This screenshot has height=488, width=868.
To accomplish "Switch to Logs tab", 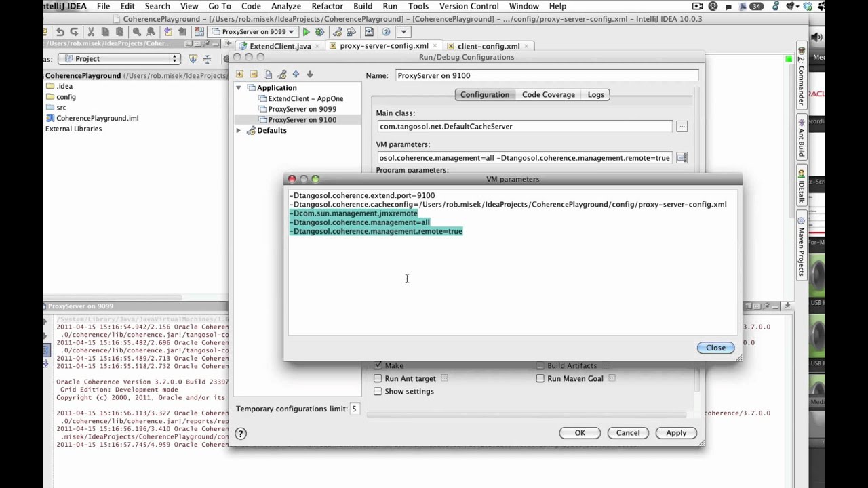I will pos(595,95).
